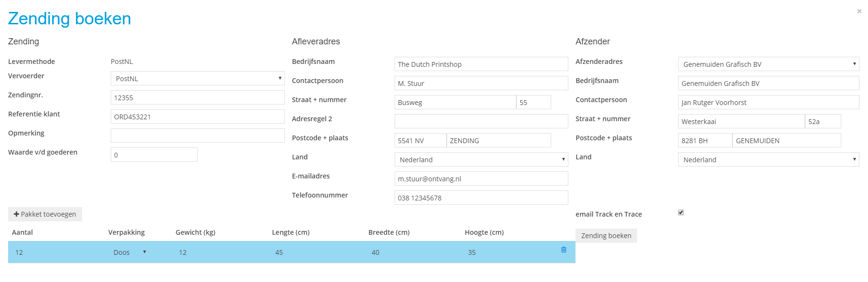This screenshot has height=282, width=868.
Task: Focus the E-mailadres input field
Action: coord(481,179)
